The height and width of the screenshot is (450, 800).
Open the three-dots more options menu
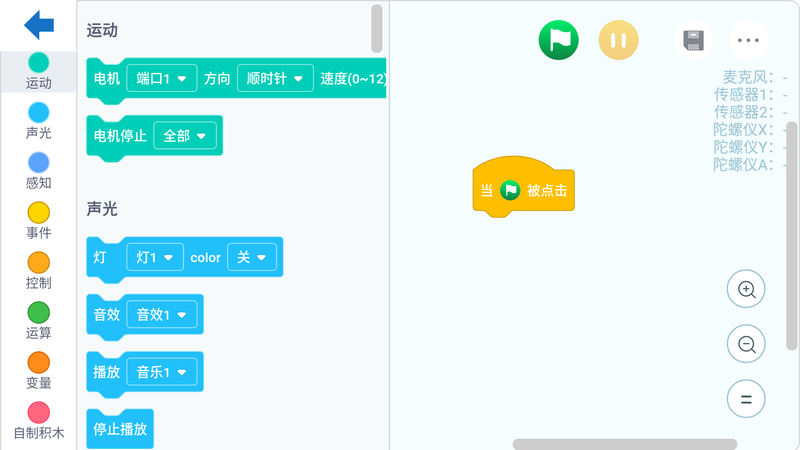pyautogui.click(x=748, y=41)
